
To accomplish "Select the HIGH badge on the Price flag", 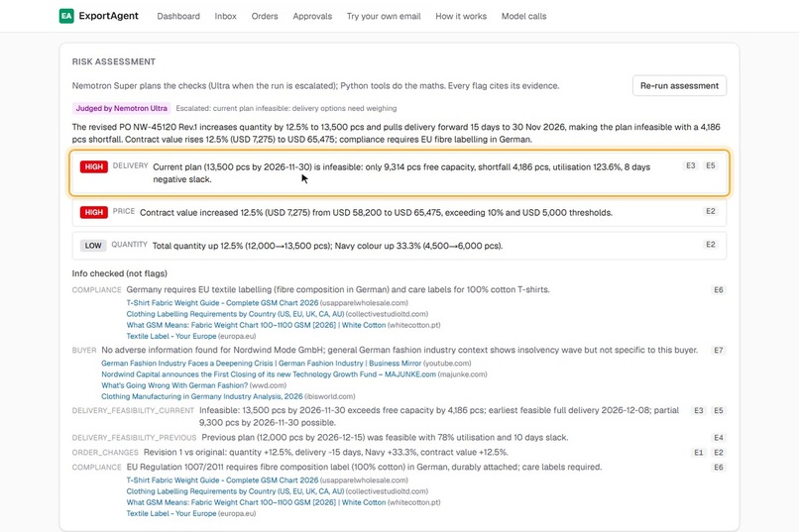I will [94, 212].
